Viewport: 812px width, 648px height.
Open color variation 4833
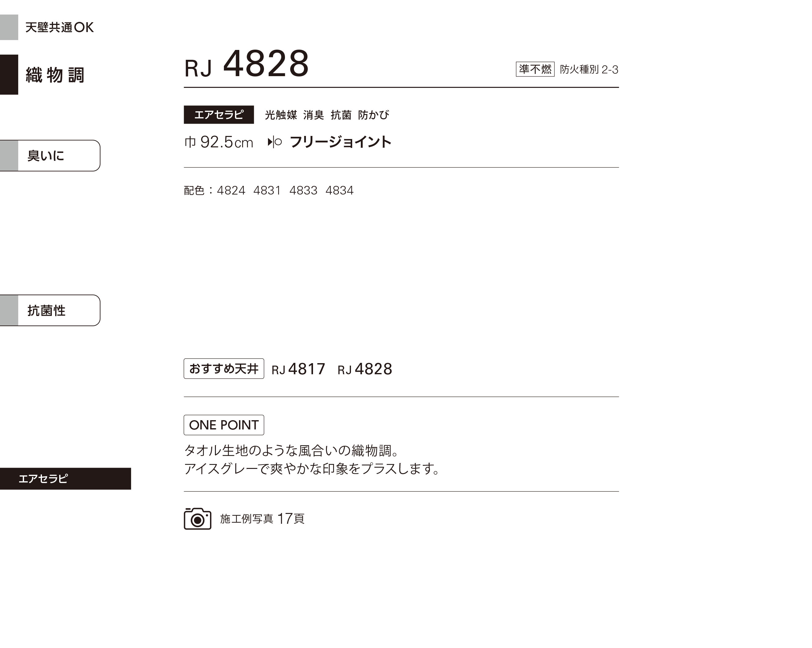tap(303, 191)
